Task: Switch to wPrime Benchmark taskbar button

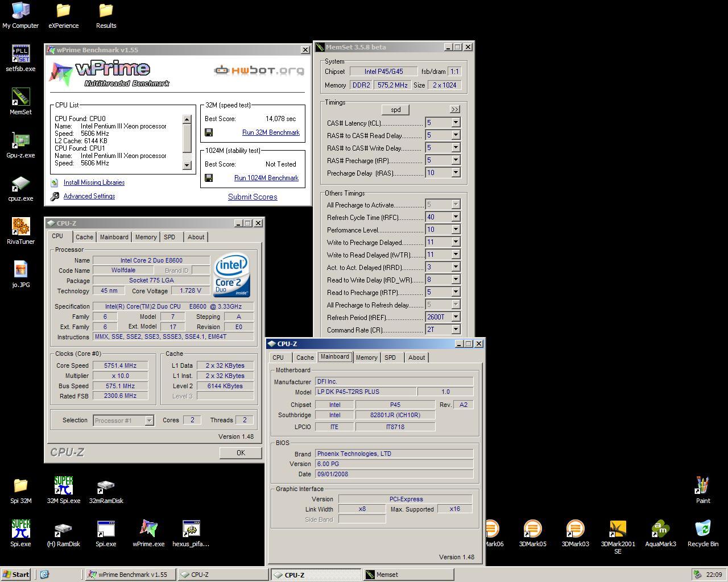Action: (130, 575)
